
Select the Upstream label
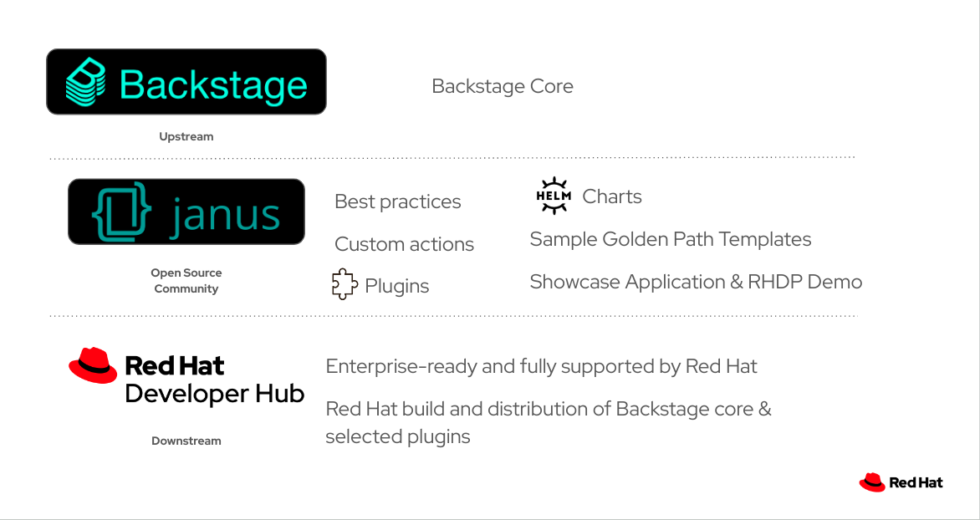(186, 136)
